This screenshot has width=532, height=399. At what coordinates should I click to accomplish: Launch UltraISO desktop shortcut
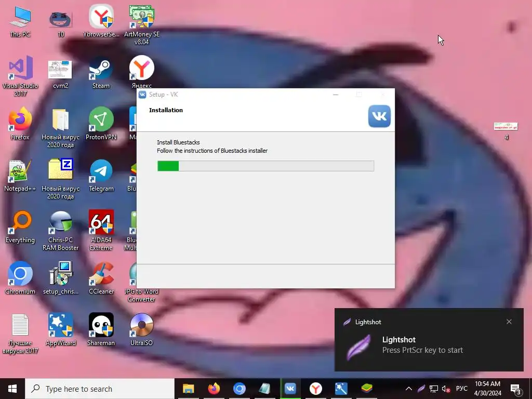(x=141, y=330)
